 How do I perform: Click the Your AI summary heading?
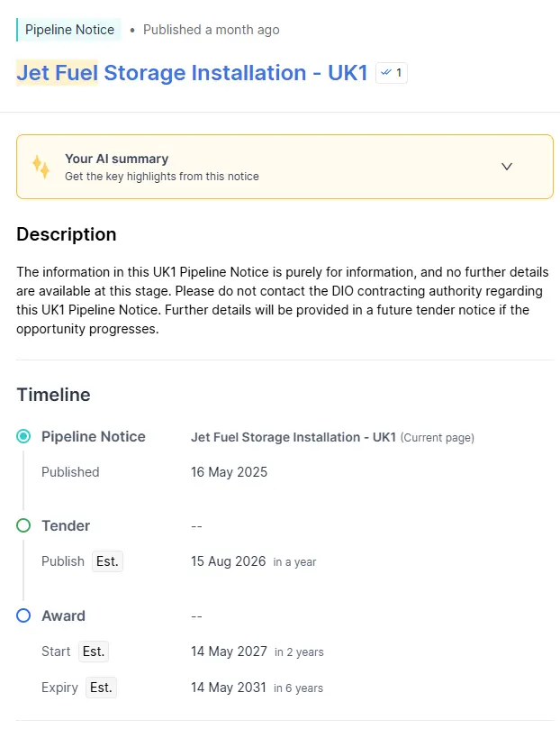[116, 159]
